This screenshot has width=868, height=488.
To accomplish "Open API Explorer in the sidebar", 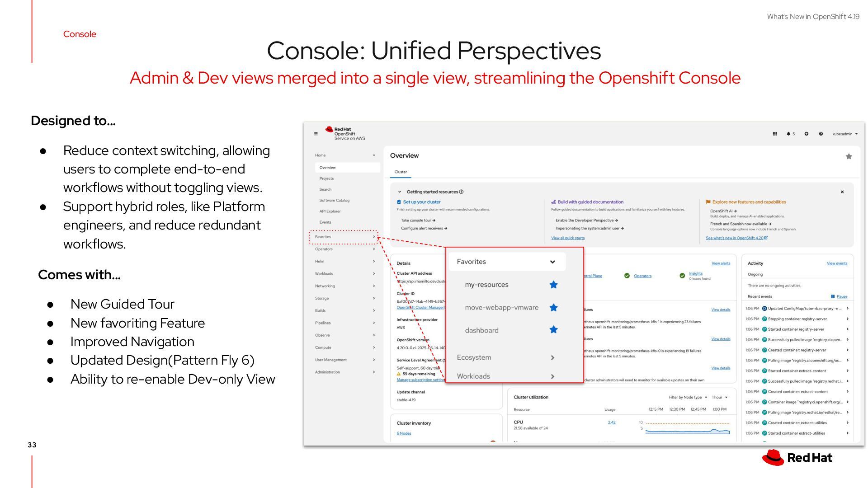I will pyautogui.click(x=330, y=211).
